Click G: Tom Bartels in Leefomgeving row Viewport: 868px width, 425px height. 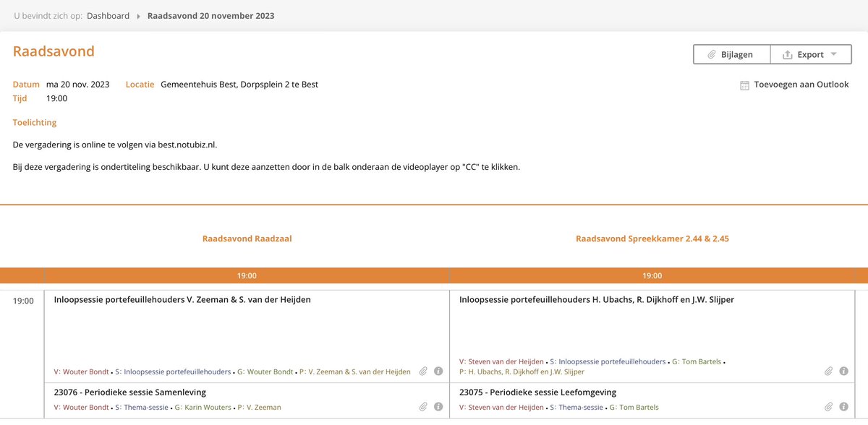pos(634,408)
